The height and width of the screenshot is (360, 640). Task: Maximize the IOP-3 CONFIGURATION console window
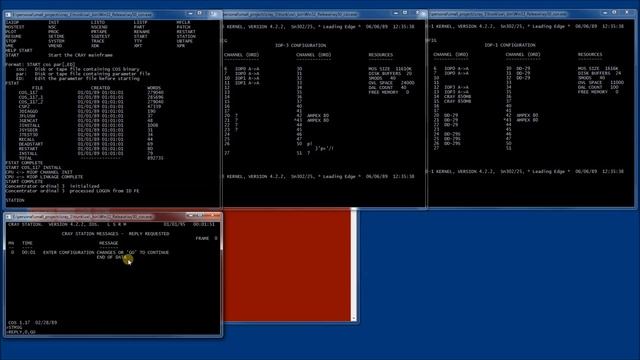tap(405, 13)
